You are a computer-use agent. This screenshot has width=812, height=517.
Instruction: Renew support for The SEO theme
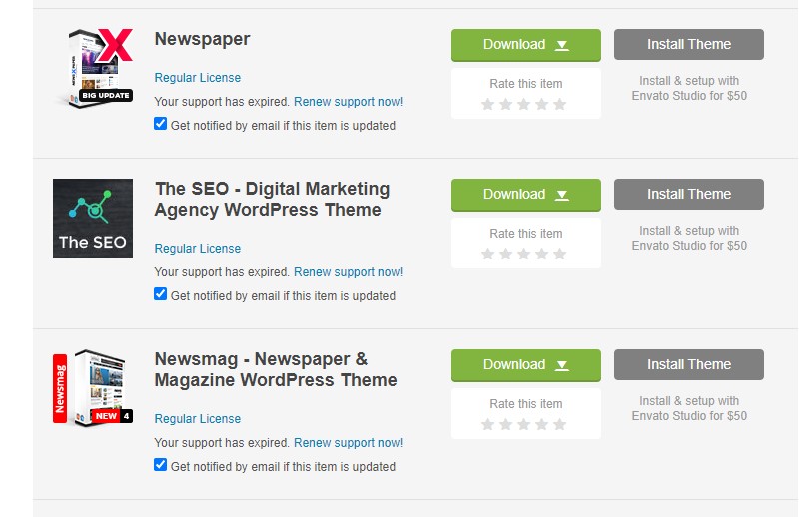(x=348, y=272)
